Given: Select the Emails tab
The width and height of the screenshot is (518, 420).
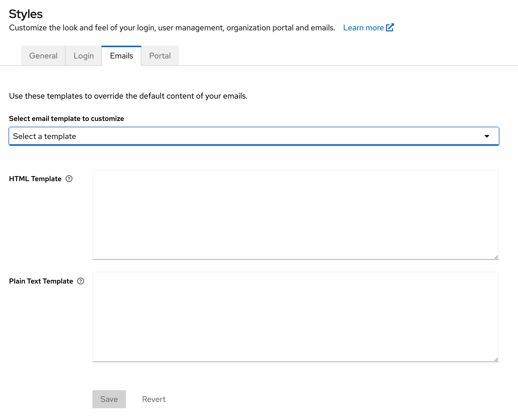Looking at the screenshot, I should pyautogui.click(x=121, y=55).
